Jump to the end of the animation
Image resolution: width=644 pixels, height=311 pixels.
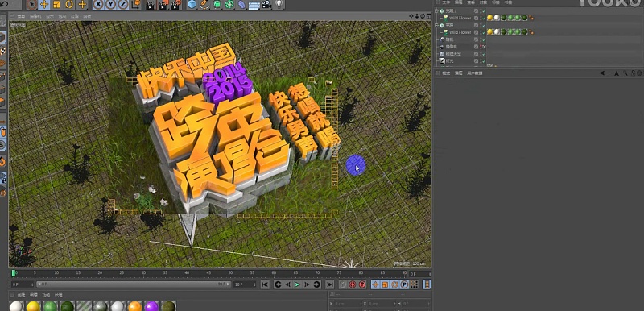(330, 284)
